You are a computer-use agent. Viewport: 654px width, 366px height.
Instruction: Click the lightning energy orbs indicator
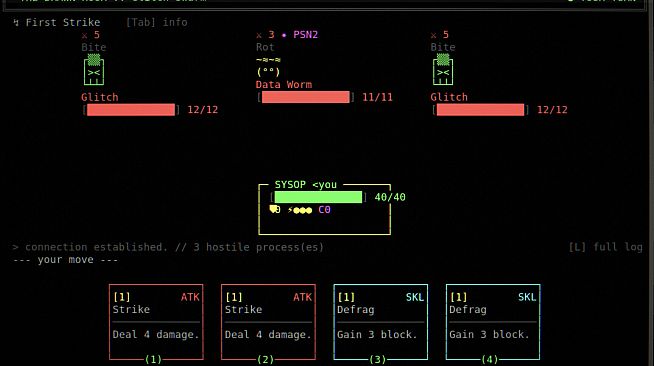(x=300, y=210)
